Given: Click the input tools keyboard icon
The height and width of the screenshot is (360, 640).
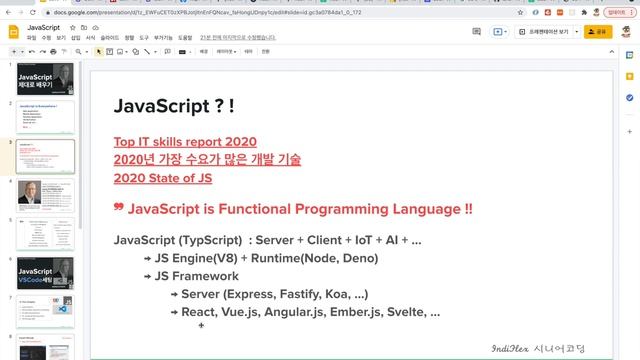Looking at the screenshot, I should [x=182, y=52].
